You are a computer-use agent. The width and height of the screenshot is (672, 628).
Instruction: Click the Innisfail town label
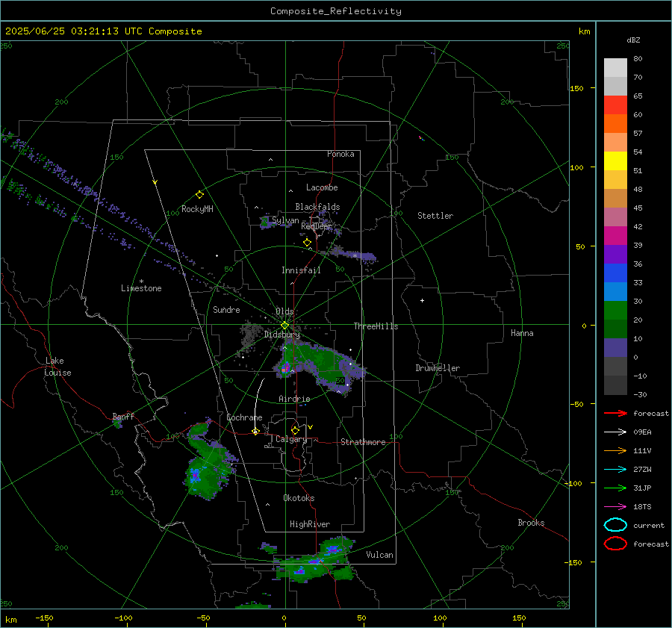(x=301, y=270)
